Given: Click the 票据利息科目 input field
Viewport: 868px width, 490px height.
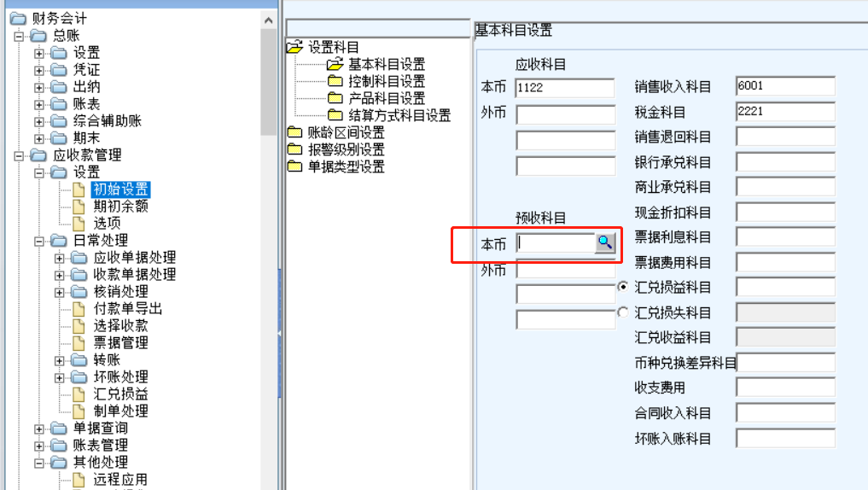Looking at the screenshot, I should 785,237.
